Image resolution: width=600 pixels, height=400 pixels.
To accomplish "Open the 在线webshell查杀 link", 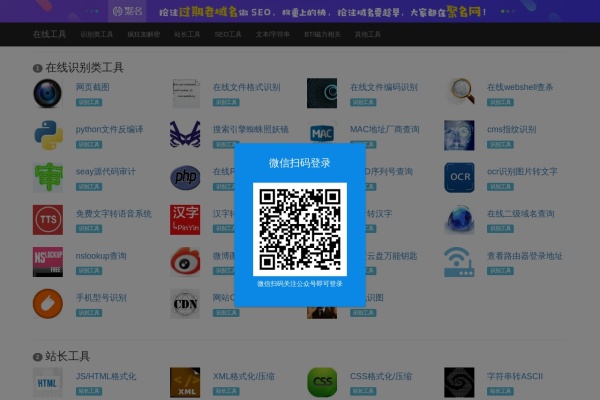I will click(520, 87).
